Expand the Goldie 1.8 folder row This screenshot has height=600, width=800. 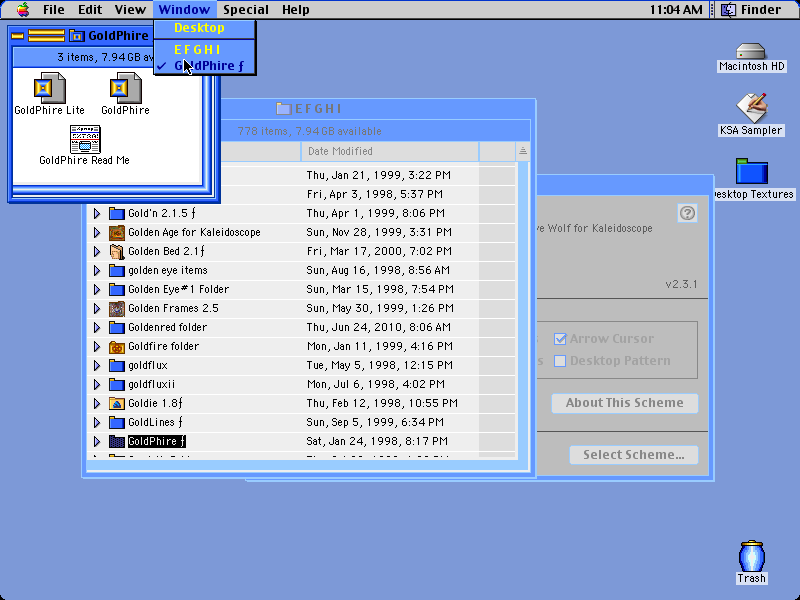click(x=97, y=404)
